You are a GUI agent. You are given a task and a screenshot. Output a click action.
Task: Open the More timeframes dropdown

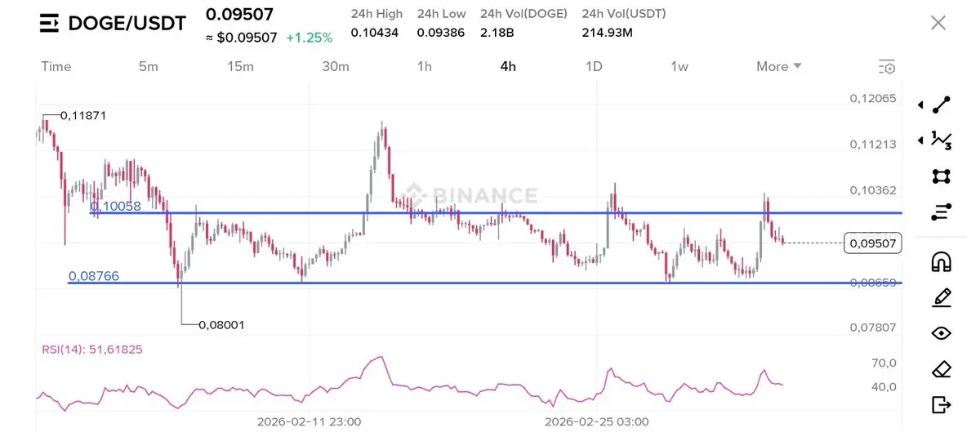[779, 67]
